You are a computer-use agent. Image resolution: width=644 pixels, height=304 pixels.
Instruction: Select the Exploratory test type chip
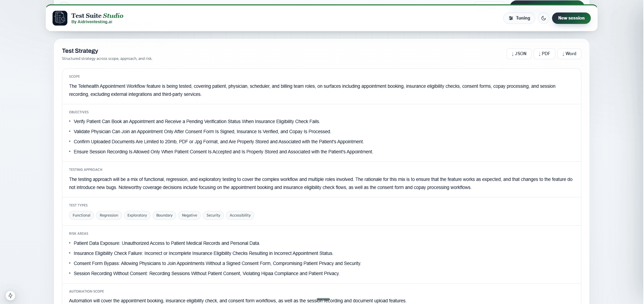137,215
